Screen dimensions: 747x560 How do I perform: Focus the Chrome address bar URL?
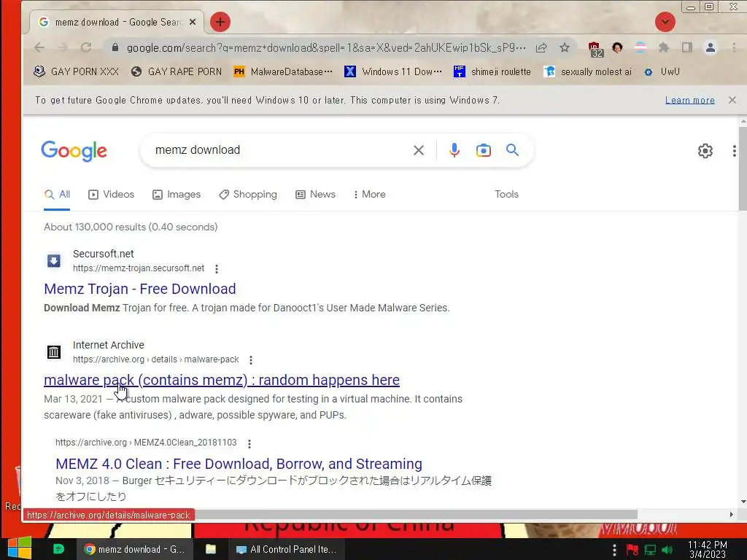point(326,47)
